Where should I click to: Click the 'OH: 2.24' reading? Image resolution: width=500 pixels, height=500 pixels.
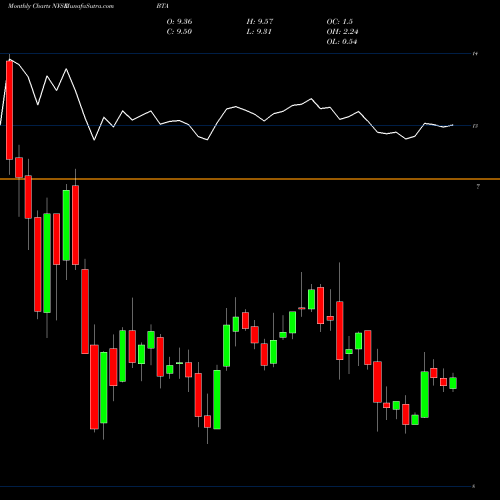coord(342,32)
